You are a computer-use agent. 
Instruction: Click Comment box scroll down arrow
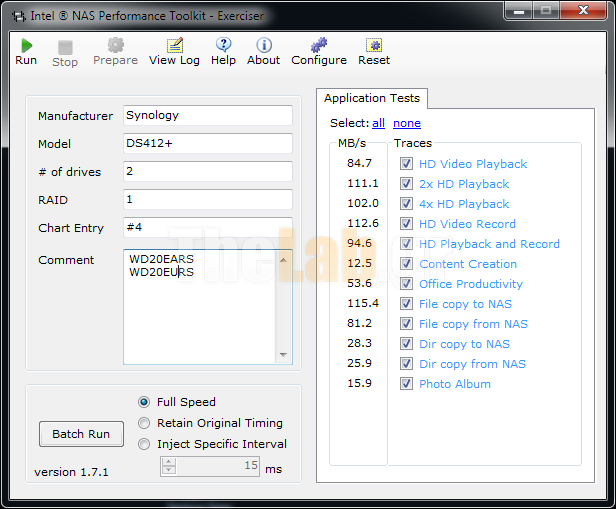tap(283, 355)
